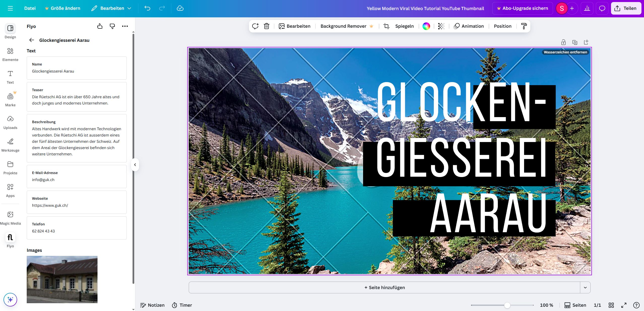
Task: Open the Datei menu
Action: pyautogui.click(x=30, y=8)
